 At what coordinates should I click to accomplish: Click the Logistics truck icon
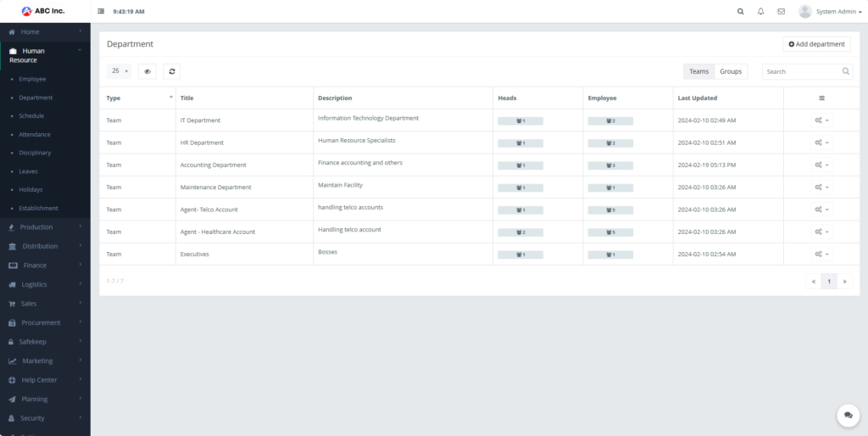pos(12,285)
